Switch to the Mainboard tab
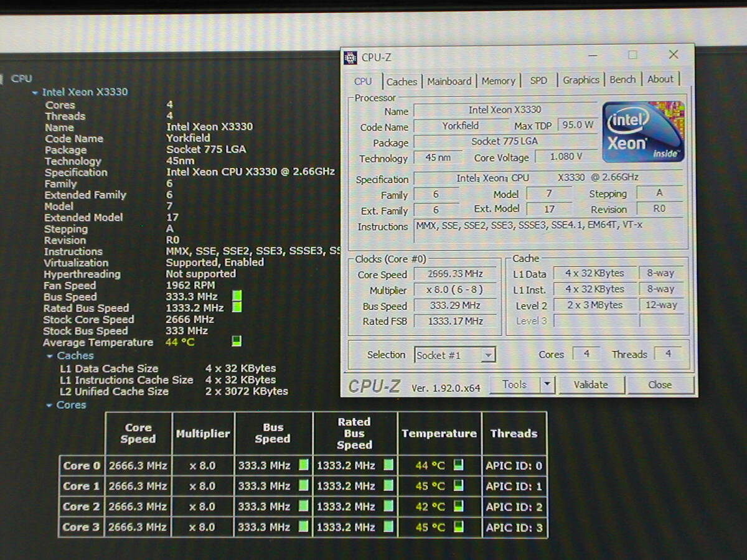The height and width of the screenshot is (560, 747). tap(449, 81)
